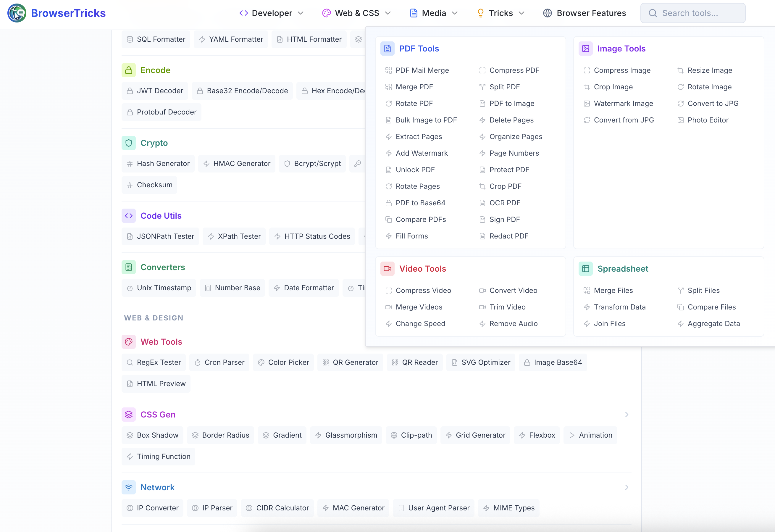Open the Media menu

coord(433,13)
